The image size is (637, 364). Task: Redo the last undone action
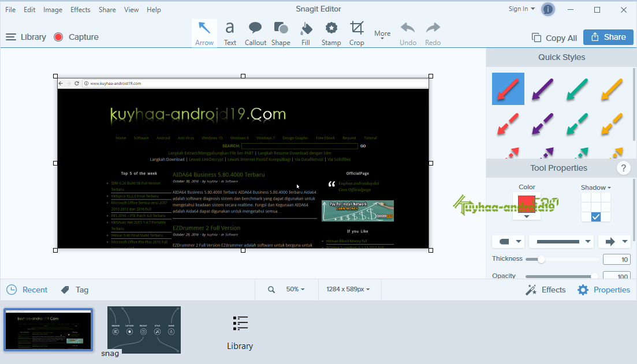pyautogui.click(x=433, y=33)
